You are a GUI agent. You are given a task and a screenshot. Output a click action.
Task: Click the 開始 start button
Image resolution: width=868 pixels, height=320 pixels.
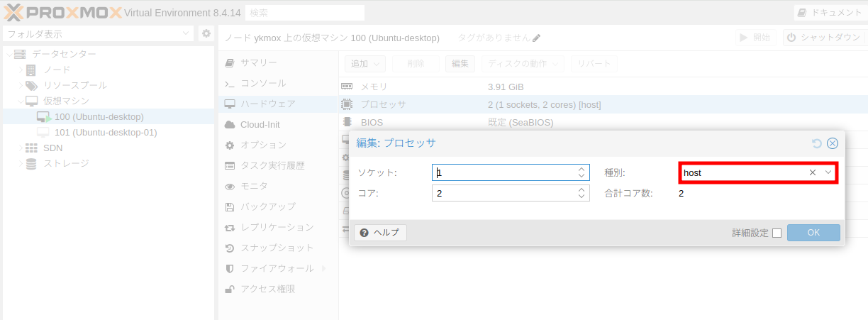pos(756,38)
